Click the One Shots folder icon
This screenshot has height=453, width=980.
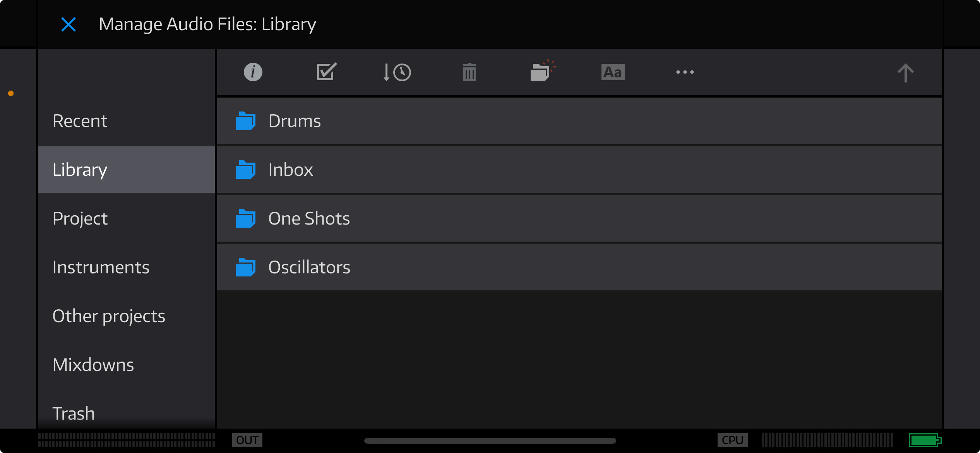[245, 218]
